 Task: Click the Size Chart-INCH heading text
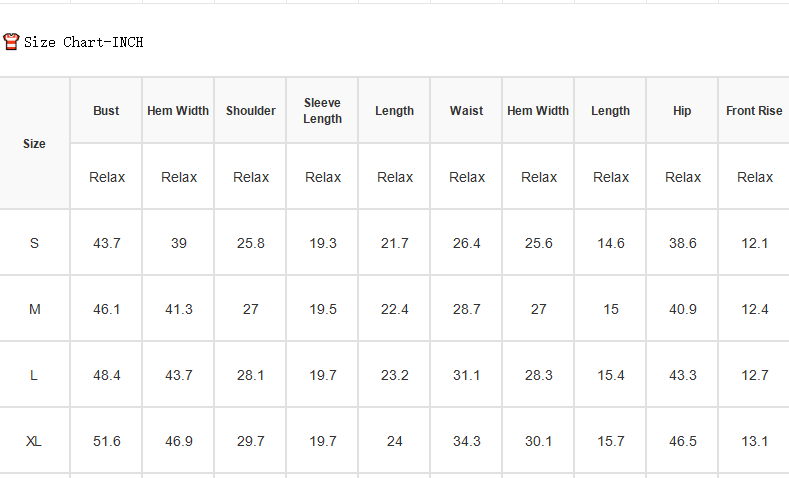[x=84, y=42]
